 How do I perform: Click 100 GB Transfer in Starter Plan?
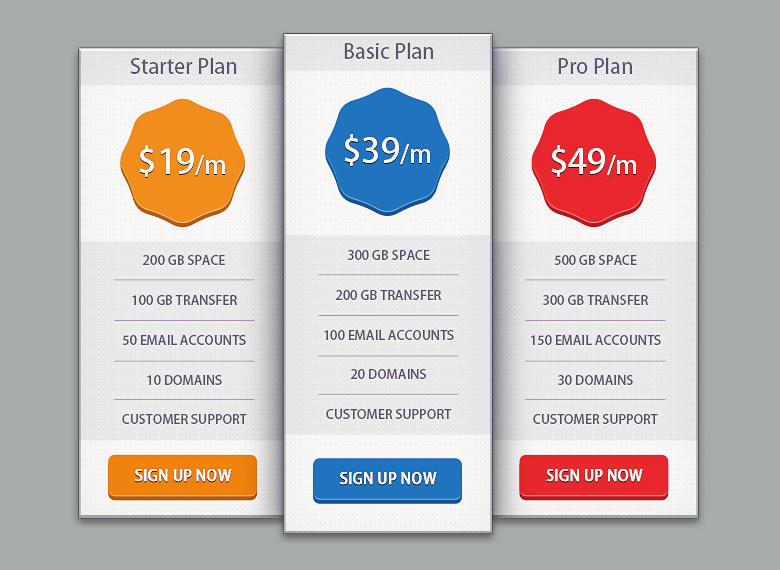coord(184,300)
